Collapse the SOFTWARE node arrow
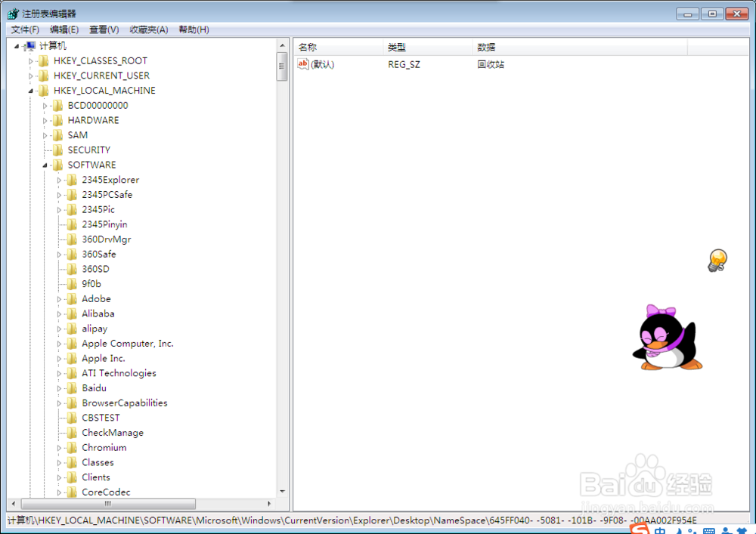Viewport: 756px width, 534px height. (45, 165)
